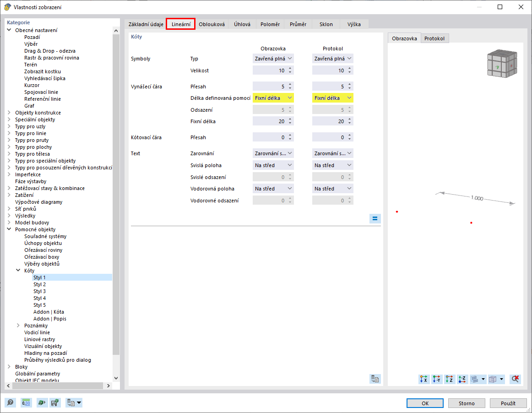Open the Poloměr tab
The height and width of the screenshot is (413, 532).
click(x=270, y=24)
